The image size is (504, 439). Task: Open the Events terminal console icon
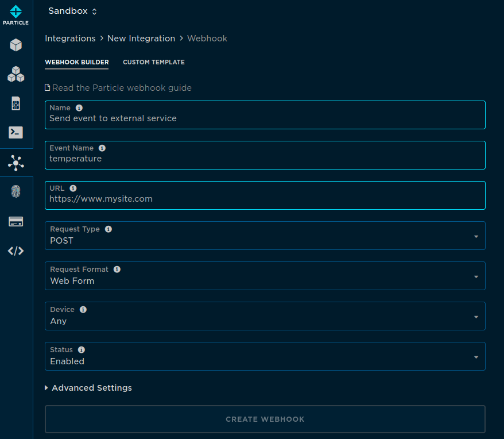pos(15,132)
